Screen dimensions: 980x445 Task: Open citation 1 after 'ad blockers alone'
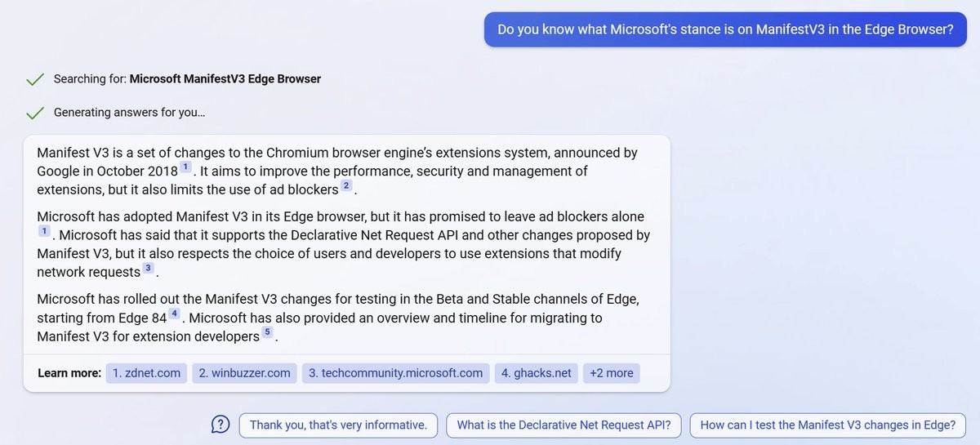tap(44, 232)
